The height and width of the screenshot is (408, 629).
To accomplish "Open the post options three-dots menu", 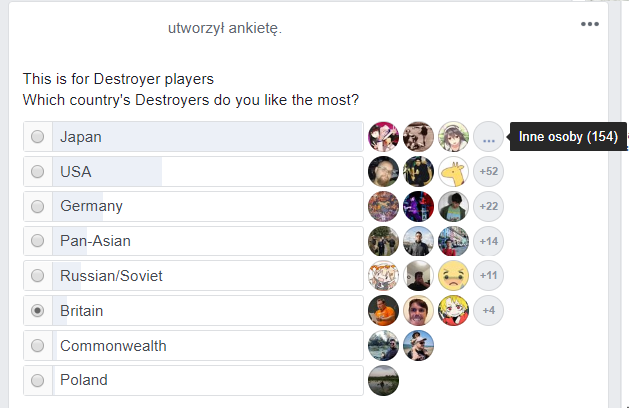I will (x=589, y=25).
